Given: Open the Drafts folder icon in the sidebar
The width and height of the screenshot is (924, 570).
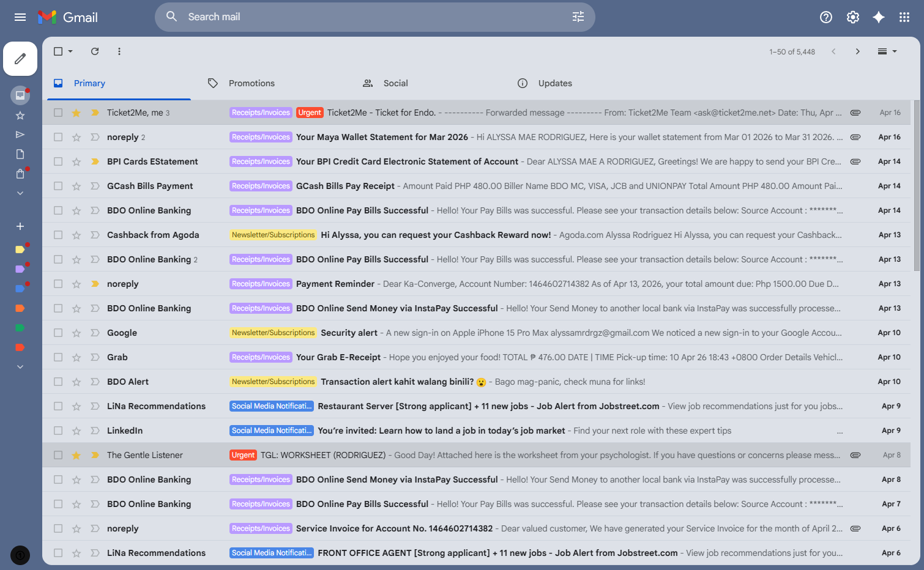Looking at the screenshot, I should point(20,154).
